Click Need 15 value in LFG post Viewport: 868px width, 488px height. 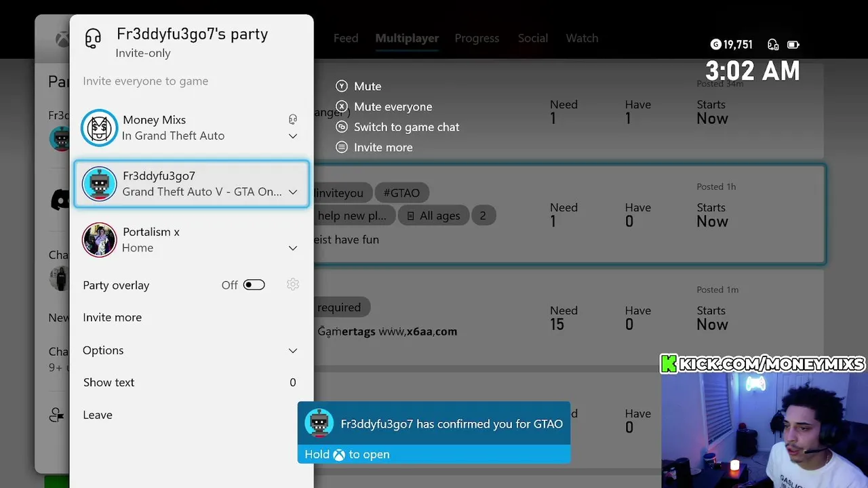coord(557,325)
